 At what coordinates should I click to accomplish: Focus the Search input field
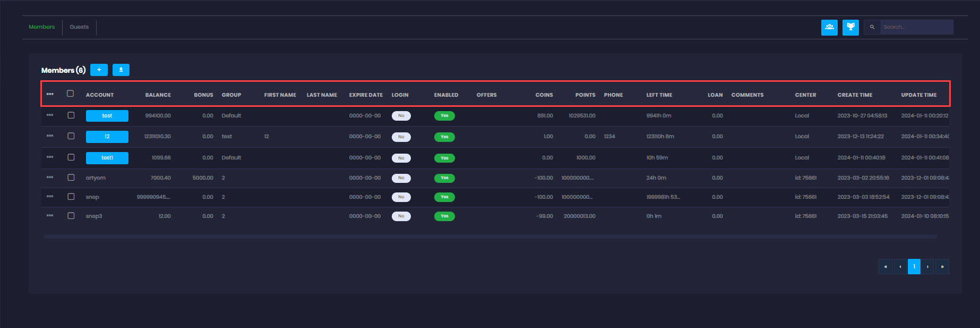coord(916,27)
